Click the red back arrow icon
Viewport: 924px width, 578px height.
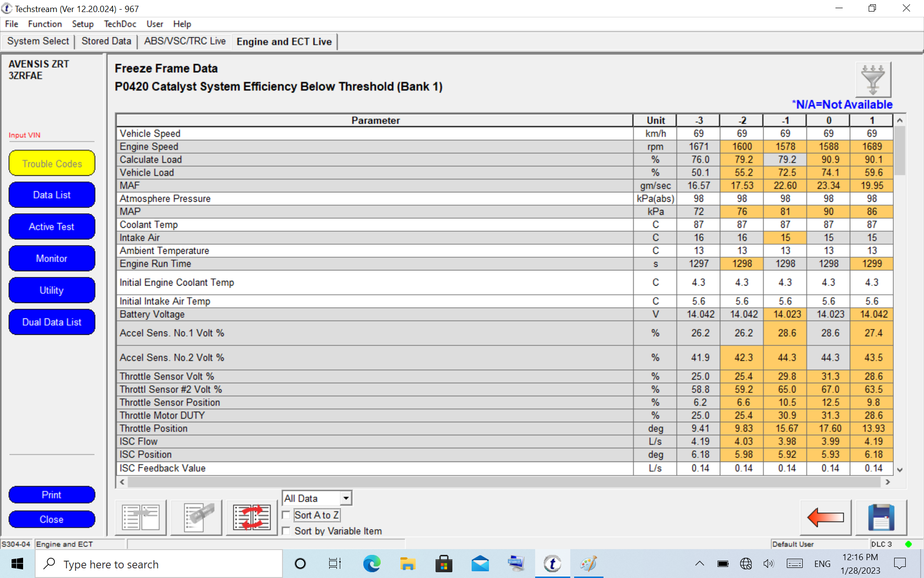point(825,517)
